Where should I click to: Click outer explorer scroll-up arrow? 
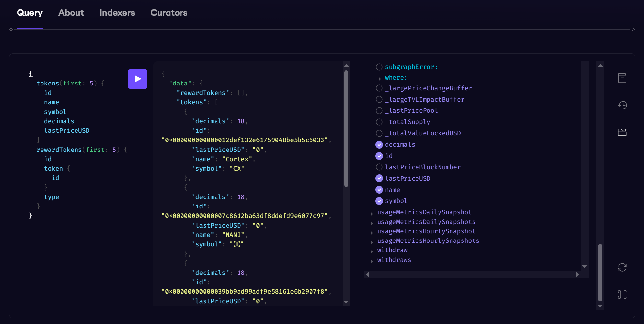[x=600, y=65]
